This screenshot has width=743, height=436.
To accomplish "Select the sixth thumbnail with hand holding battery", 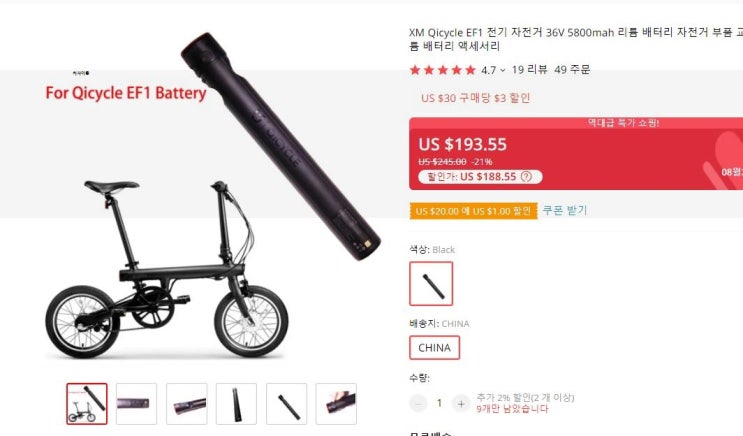I will 336,404.
